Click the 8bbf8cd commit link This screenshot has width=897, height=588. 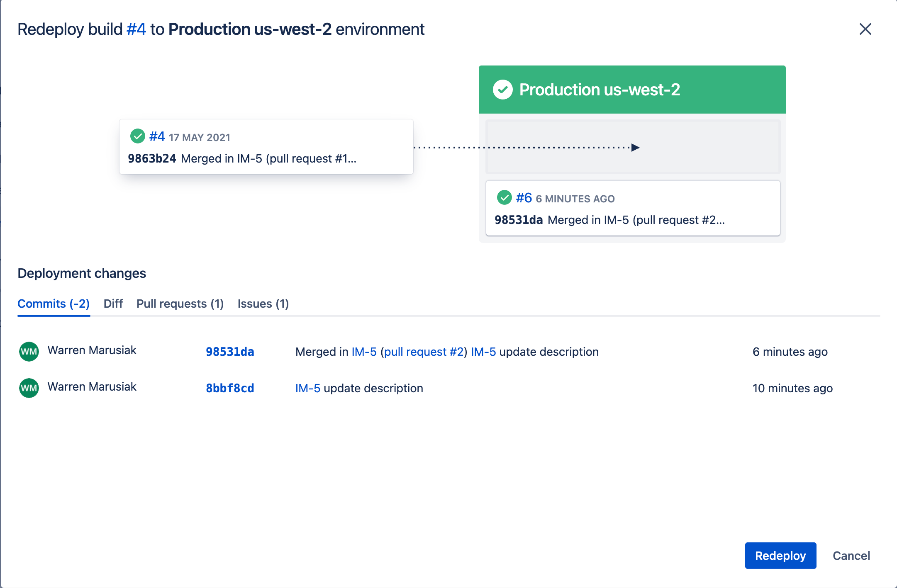pyautogui.click(x=230, y=387)
